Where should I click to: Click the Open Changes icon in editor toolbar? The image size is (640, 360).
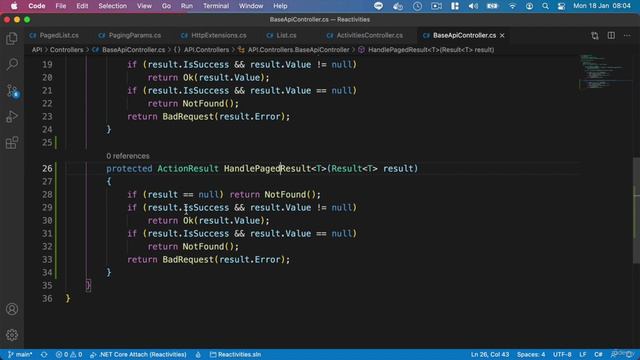(x=595, y=36)
